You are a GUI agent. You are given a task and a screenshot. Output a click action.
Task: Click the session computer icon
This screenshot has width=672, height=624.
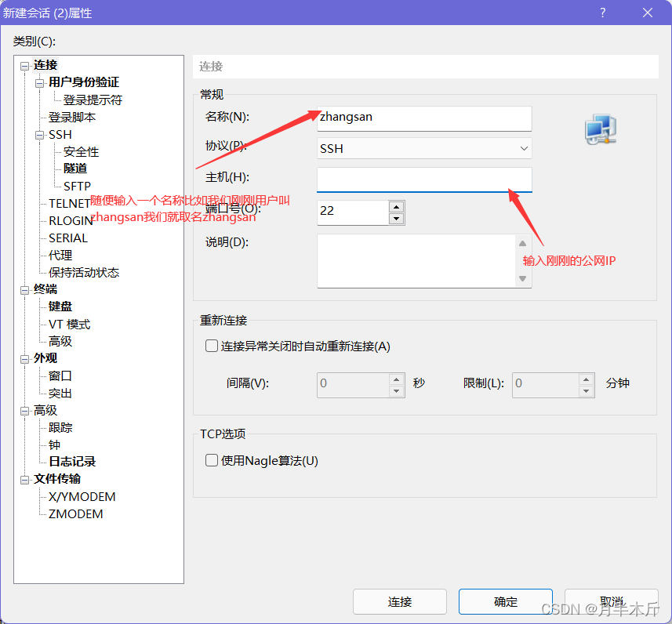click(601, 129)
